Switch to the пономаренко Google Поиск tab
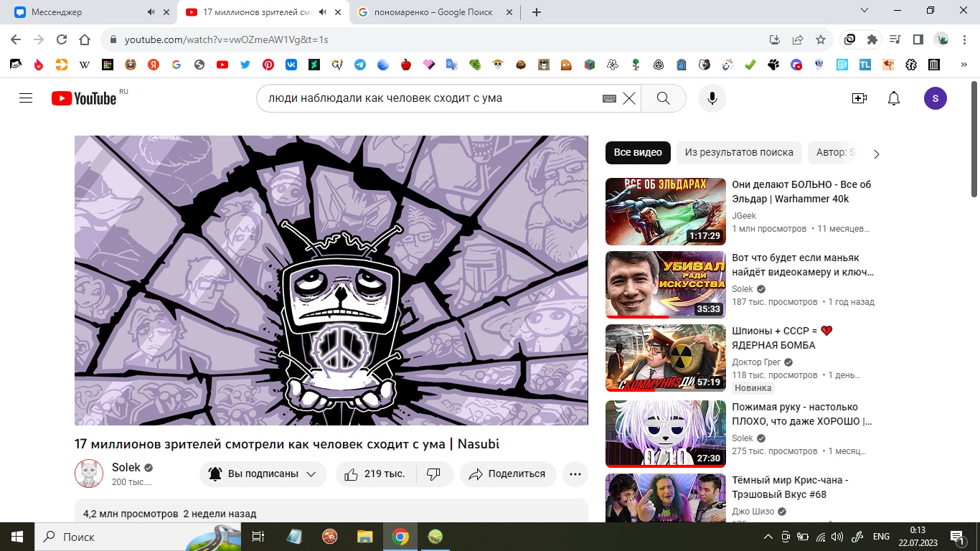Viewport: 980px width, 551px height. [435, 12]
